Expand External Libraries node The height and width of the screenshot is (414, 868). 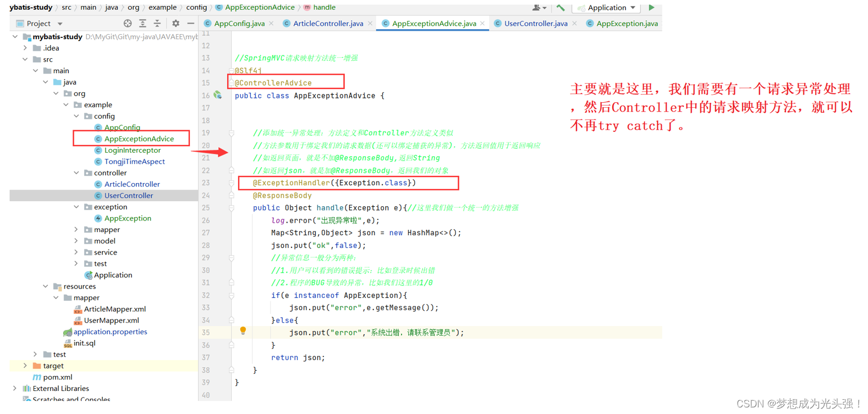[x=15, y=388]
